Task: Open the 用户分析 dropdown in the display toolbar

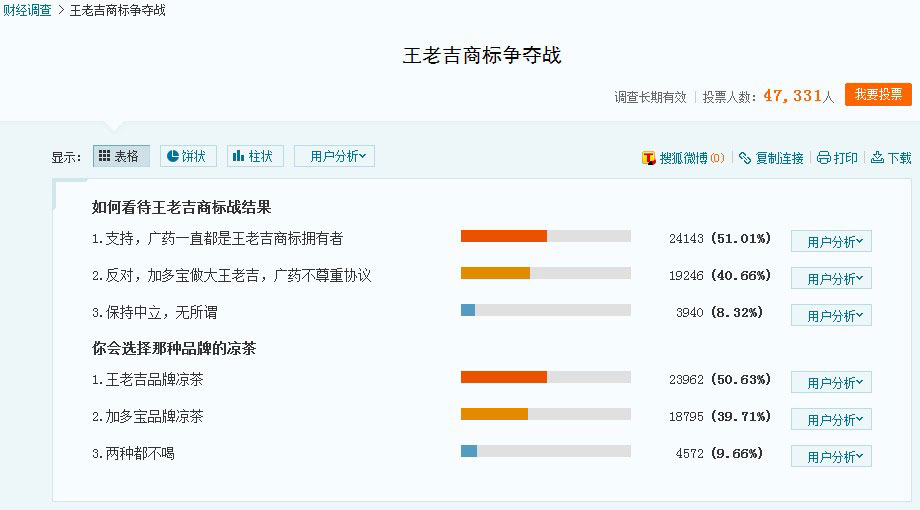Action: click(x=334, y=156)
